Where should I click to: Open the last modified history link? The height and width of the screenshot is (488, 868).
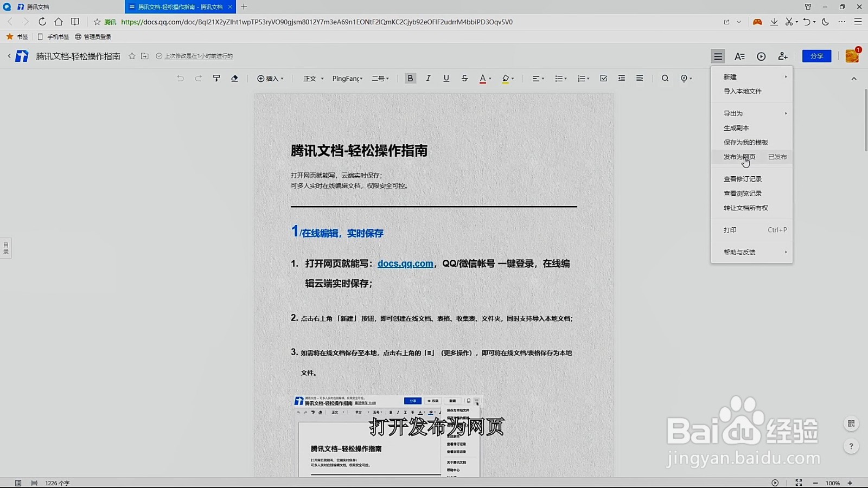[199, 56]
